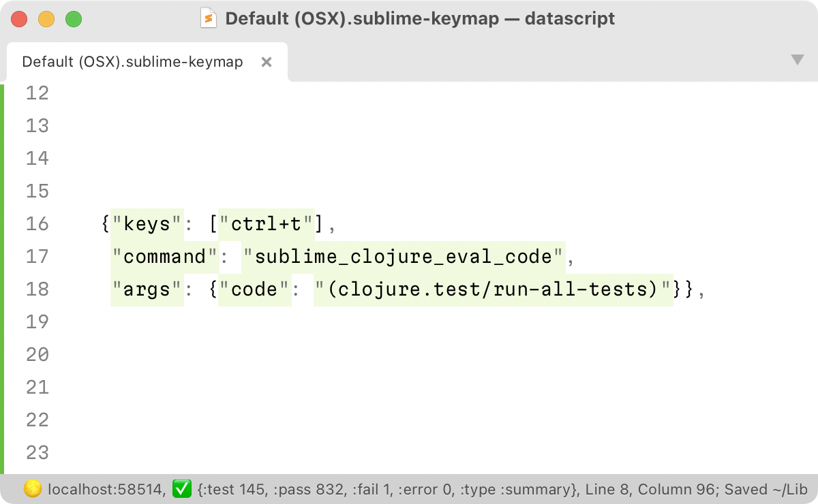The width and height of the screenshot is (818, 504).
Task: Click the "(clojure.test/run-all-tests)" code string
Action: (x=491, y=289)
